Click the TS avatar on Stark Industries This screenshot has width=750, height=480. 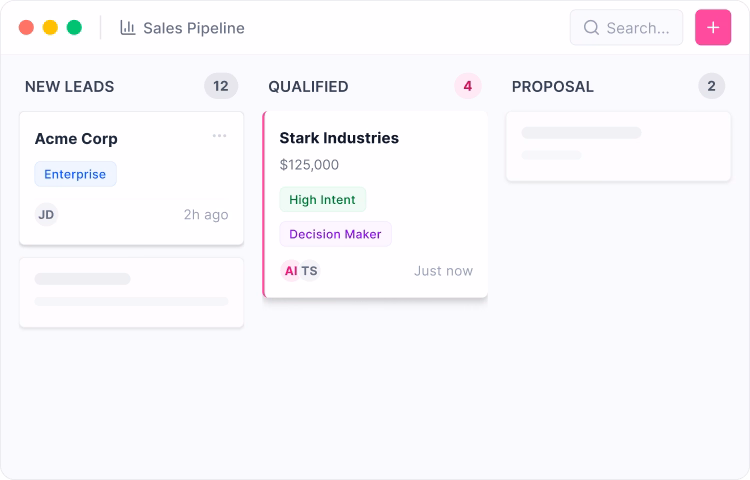(x=310, y=270)
